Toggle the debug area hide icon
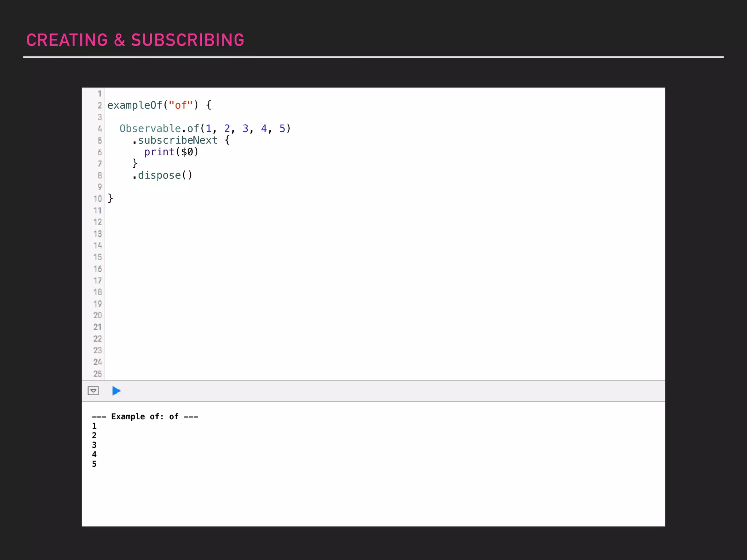The width and height of the screenshot is (747, 560). click(x=93, y=391)
